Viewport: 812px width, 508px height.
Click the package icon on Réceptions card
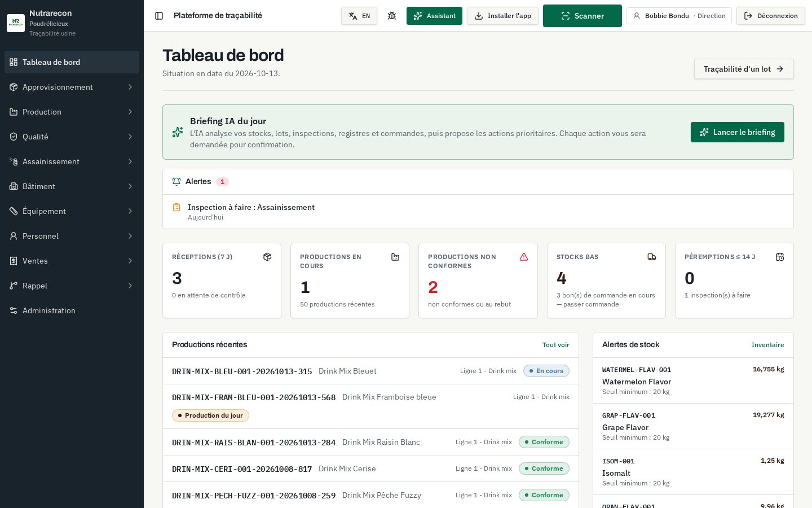pyautogui.click(x=267, y=257)
